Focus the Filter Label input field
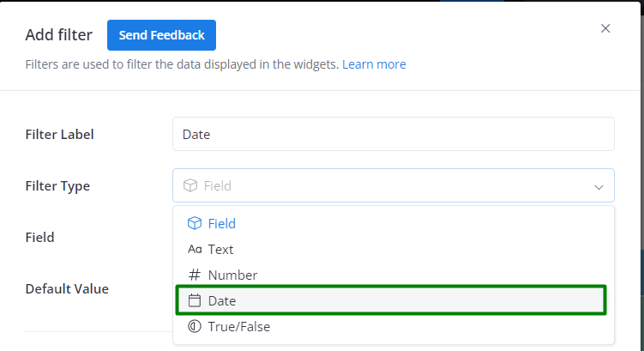 point(394,134)
